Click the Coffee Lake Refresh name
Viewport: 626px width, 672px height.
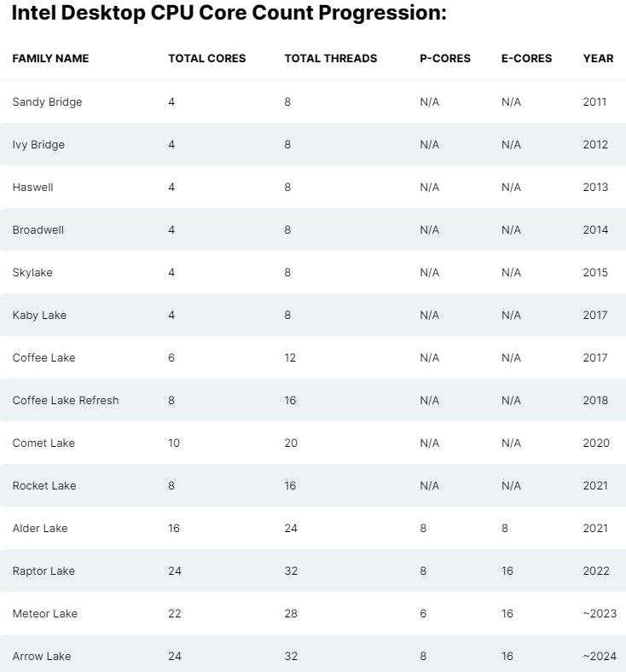coord(66,401)
